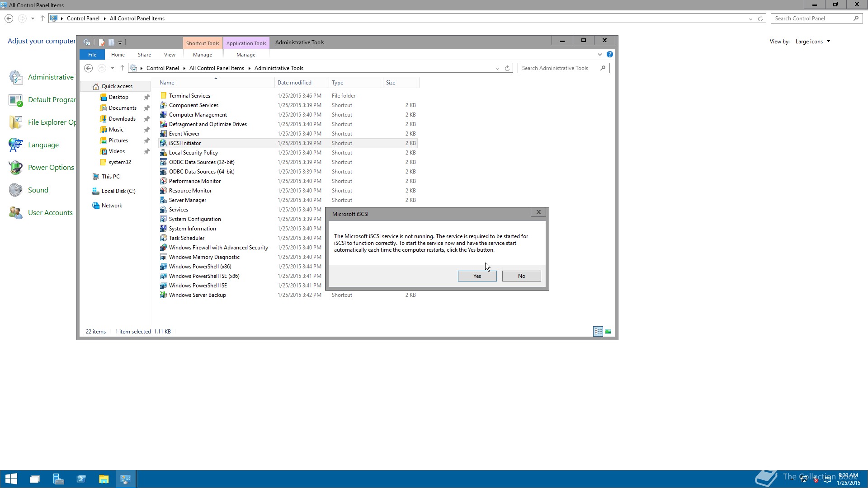Open the Explorer Help question mark icon
Screen dimensions: 868x488
pos(610,55)
